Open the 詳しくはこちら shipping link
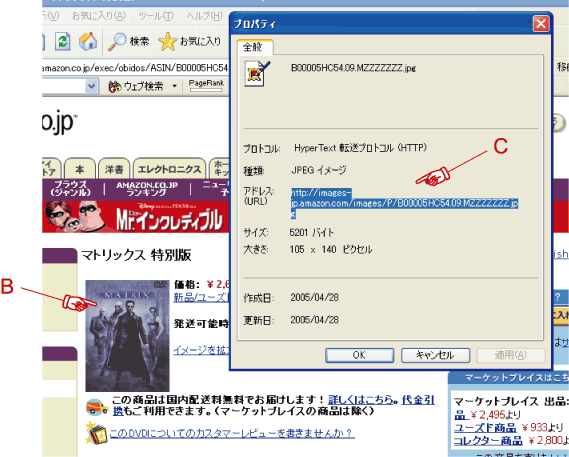Image resolution: width=569 pixels, height=457 pixels. tap(360, 400)
